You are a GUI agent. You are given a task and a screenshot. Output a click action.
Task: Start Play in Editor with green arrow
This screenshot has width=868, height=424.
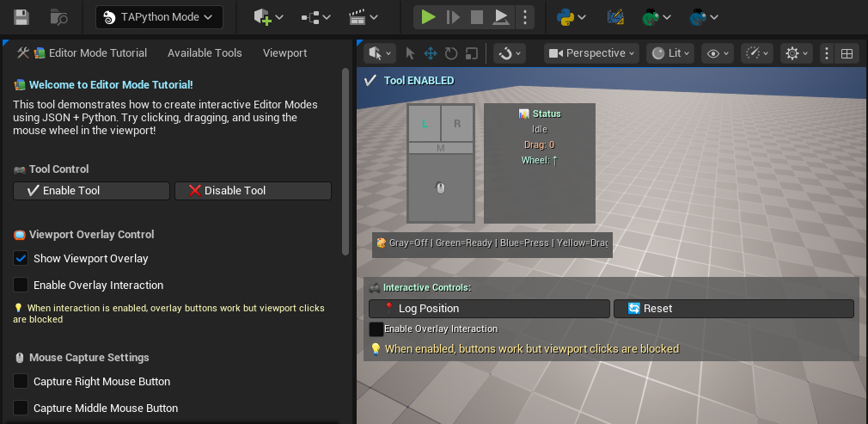428,17
